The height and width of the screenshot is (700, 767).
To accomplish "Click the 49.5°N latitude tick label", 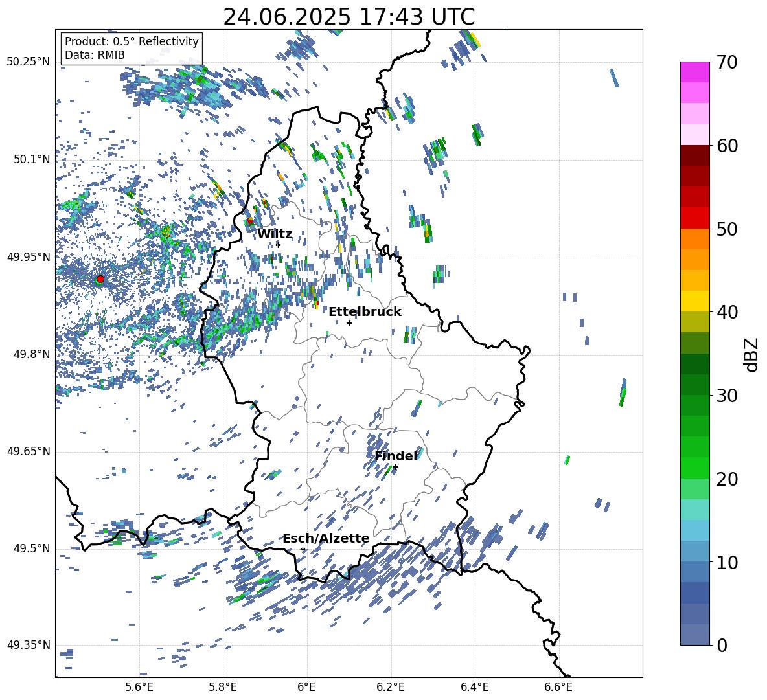I will coord(32,548).
